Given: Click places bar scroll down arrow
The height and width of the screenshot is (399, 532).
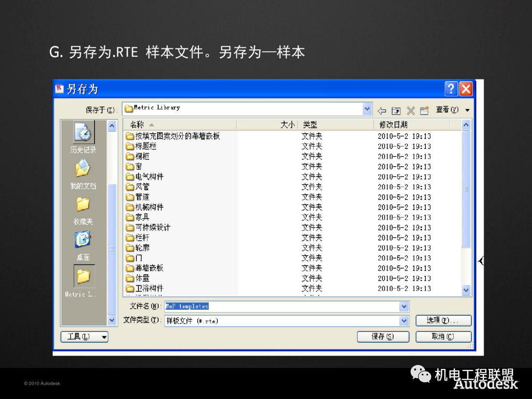Looking at the screenshot, I should (x=112, y=320).
